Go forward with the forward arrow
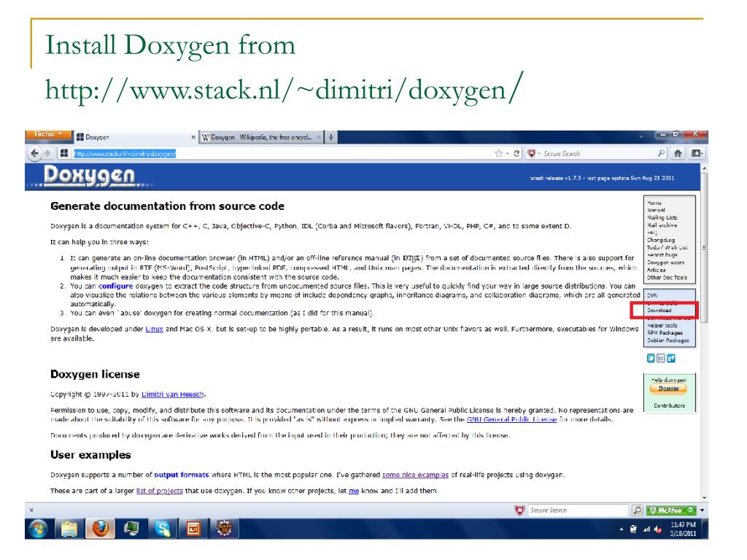747x560 pixels. (x=47, y=153)
